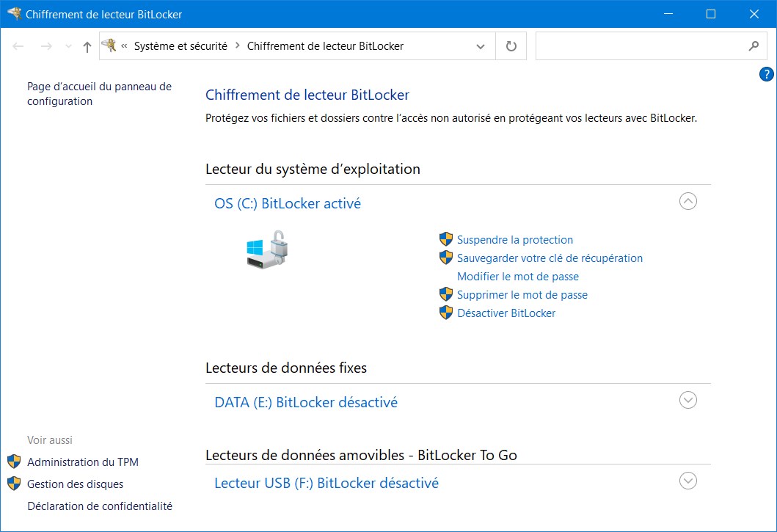Open Déclaration de confidentialité
This screenshot has width=777, height=532.
click(100, 506)
